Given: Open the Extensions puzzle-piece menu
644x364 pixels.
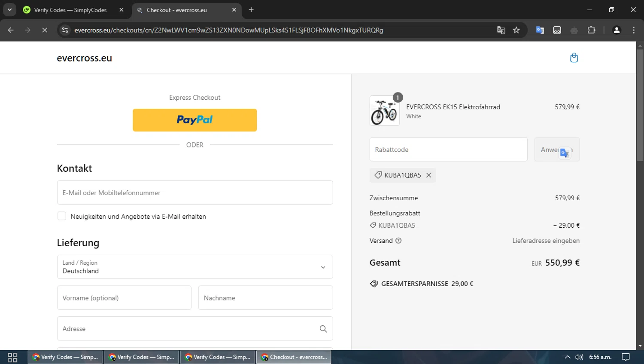Looking at the screenshot, I should (591, 30).
